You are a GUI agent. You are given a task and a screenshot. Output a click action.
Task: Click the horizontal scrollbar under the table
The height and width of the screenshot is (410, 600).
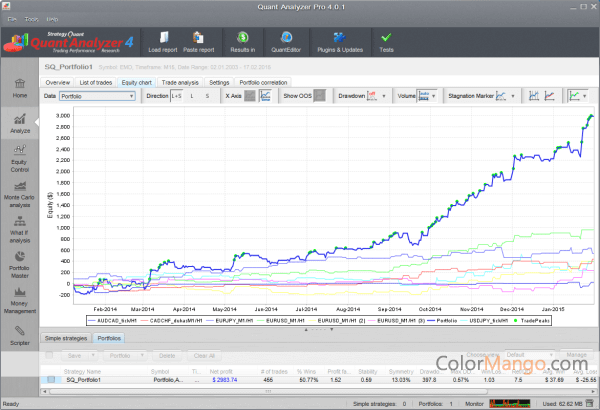click(x=268, y=391)
